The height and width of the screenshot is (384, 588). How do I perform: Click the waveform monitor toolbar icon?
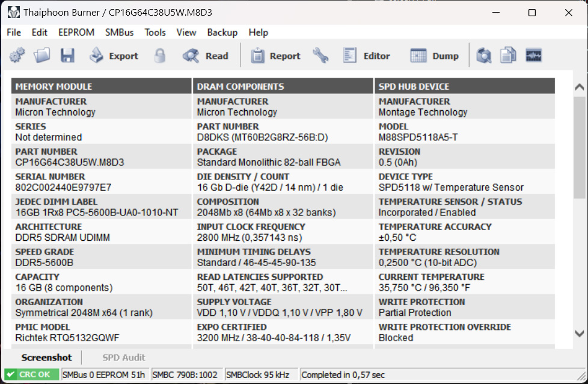533,55
